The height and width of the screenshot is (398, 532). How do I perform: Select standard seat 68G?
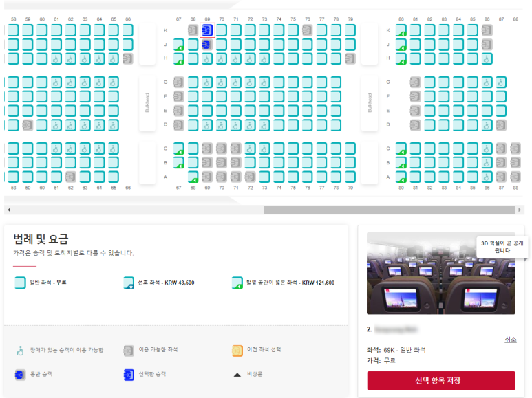193,82
